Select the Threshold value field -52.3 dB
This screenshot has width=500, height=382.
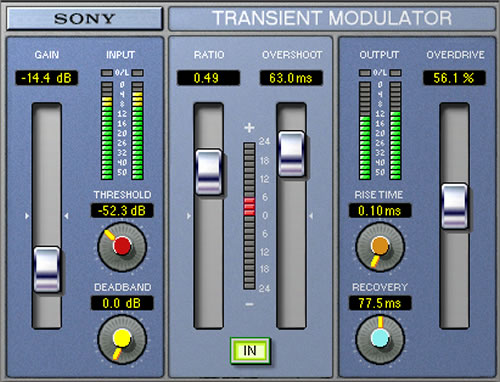(x=122, y=211)
